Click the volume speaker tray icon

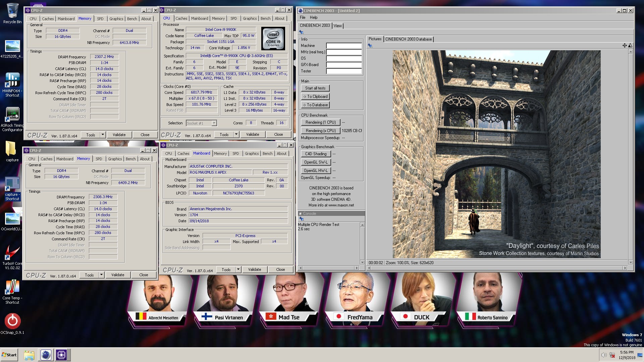[604, 355]
